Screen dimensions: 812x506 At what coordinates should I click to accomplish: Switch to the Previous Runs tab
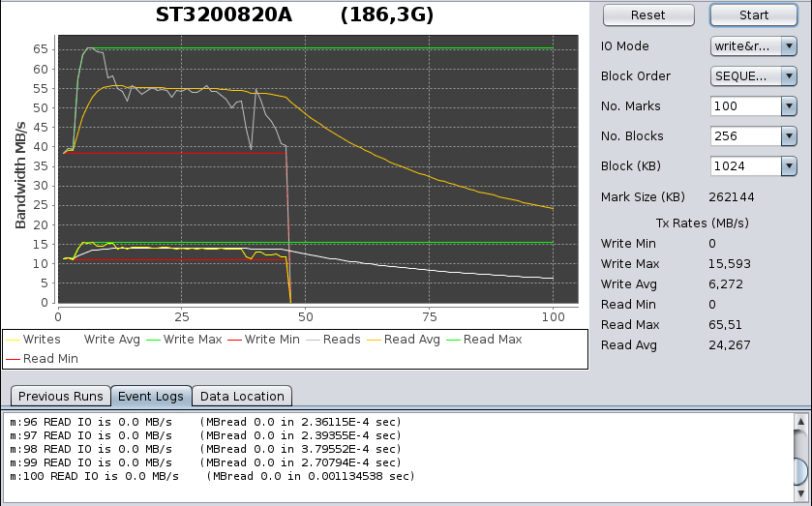[x=61, y=397]
